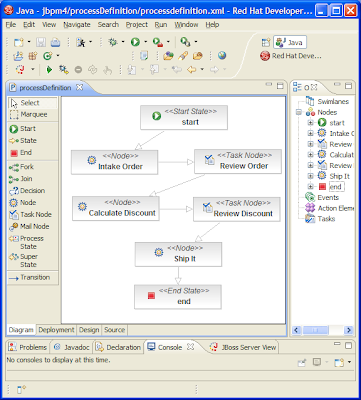Minimize the Console view panel
Viewport: 361px width, 400px height.
338,345
